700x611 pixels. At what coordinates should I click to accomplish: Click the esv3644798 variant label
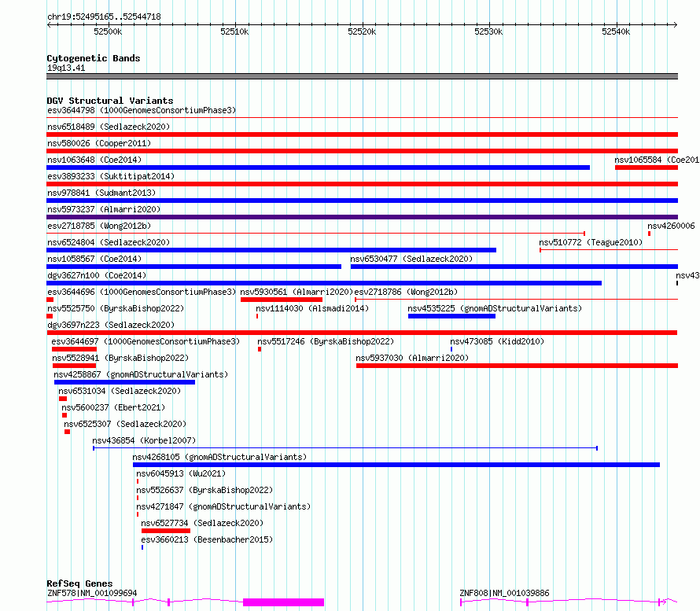point(142,110)
